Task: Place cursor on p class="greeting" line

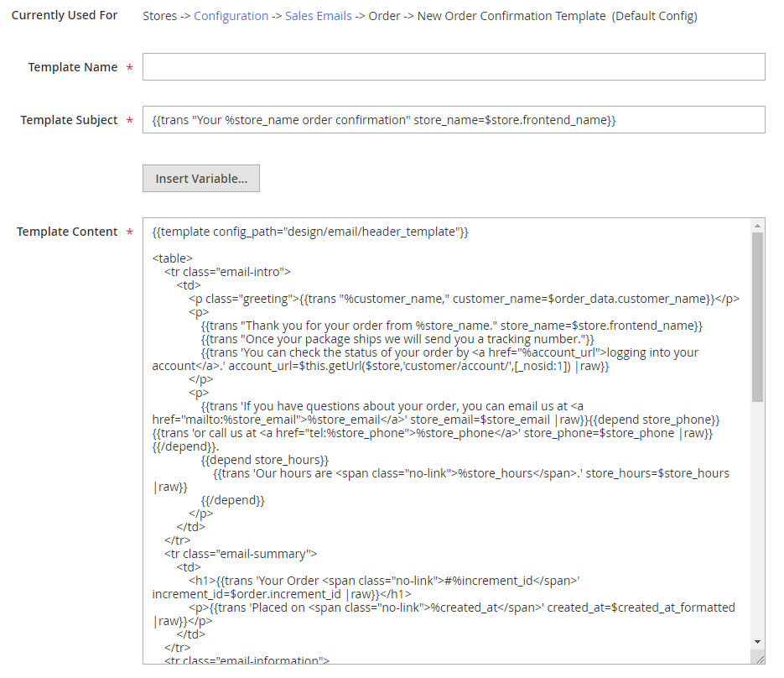Action: point(464,299)
